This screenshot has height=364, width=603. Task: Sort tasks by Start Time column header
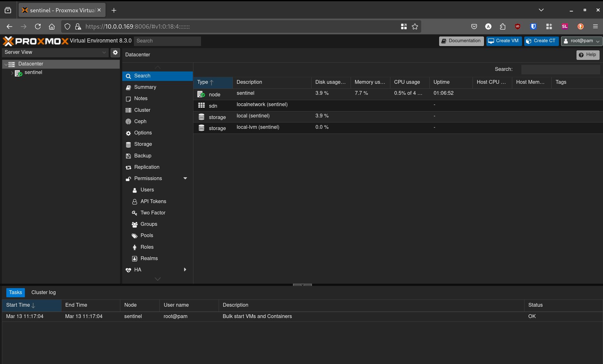click(32, 305)
